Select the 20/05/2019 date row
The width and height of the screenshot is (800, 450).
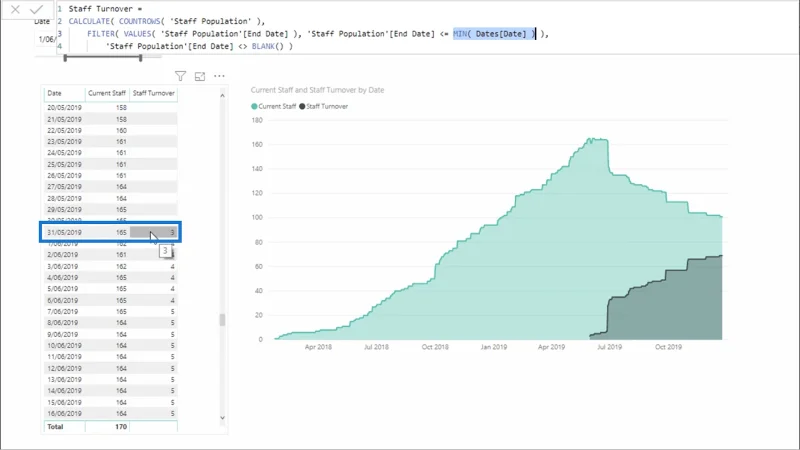click(111, 108)
